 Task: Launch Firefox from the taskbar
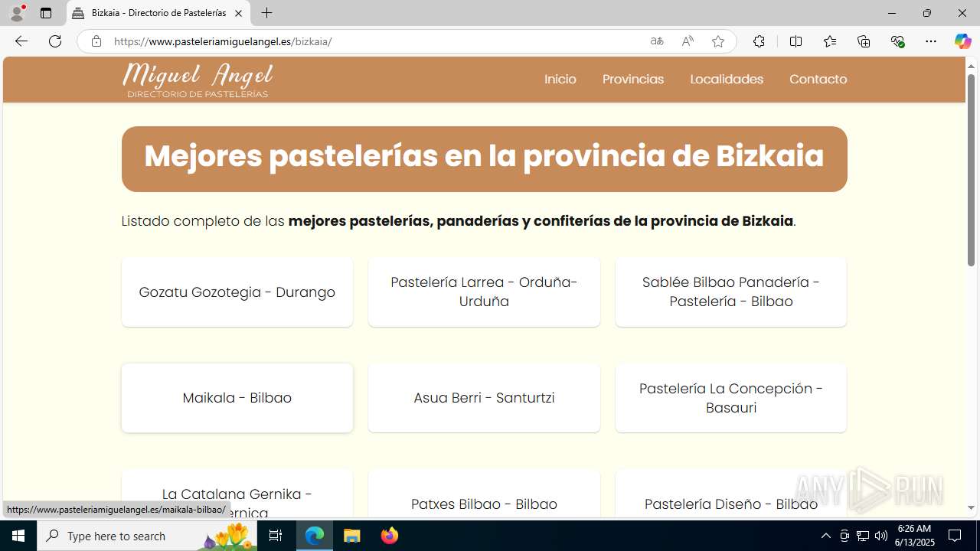pos(390,536)
